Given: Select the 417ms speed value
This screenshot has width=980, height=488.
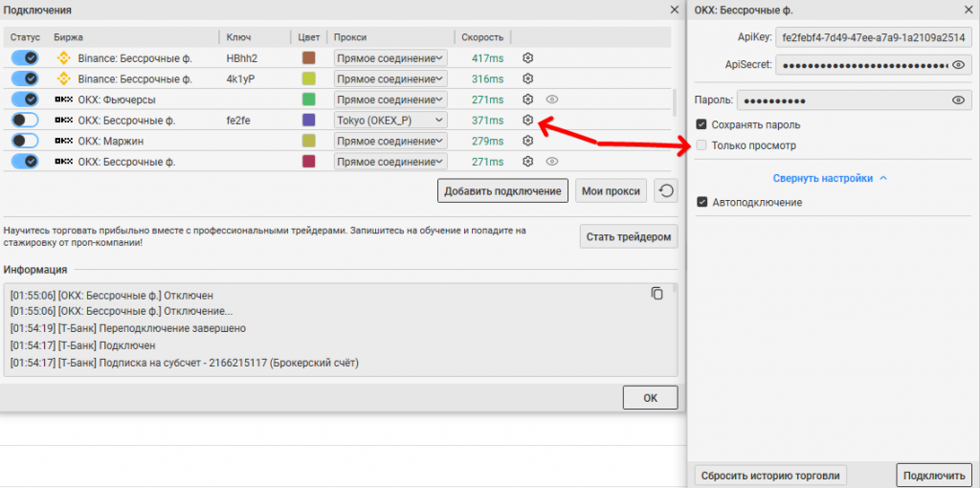Looking at the screenshot, I should (x=487, y=58).
